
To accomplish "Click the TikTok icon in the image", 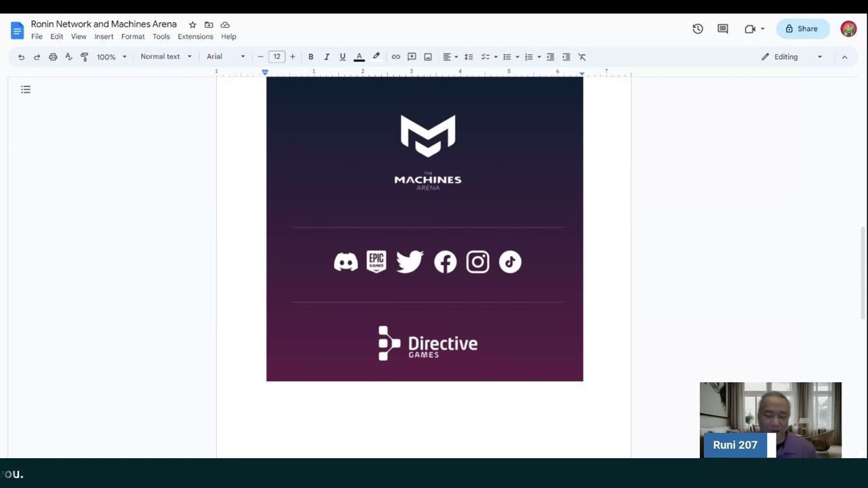I will coord(510,262).
